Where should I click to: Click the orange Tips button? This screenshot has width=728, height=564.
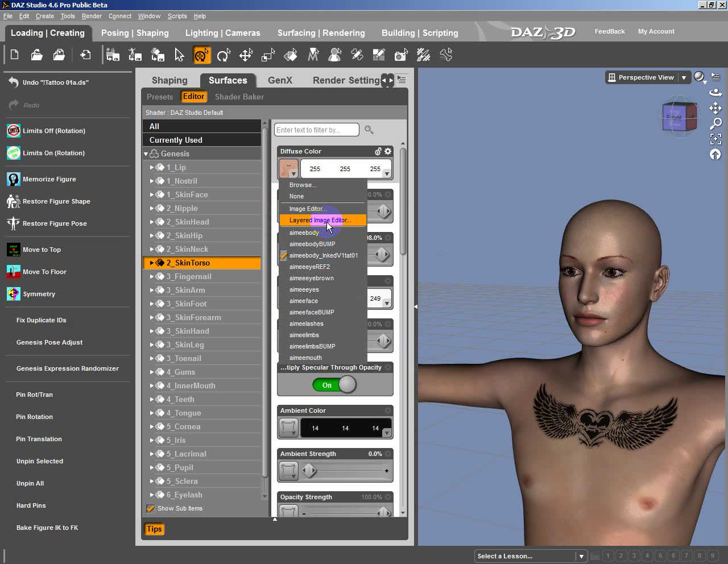click(154, 529)
